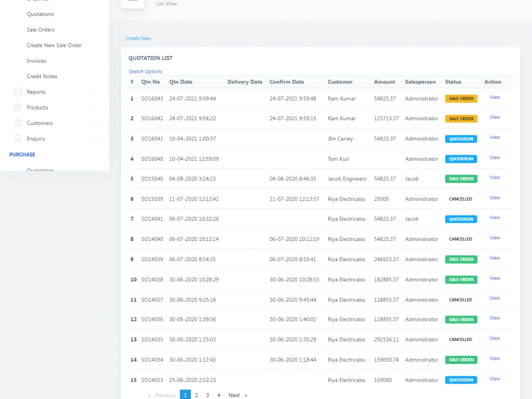The height and width of the screenshot is (399, 532).
Task: Click the QUOTATION LIST heading
Action: click(151, 59)
